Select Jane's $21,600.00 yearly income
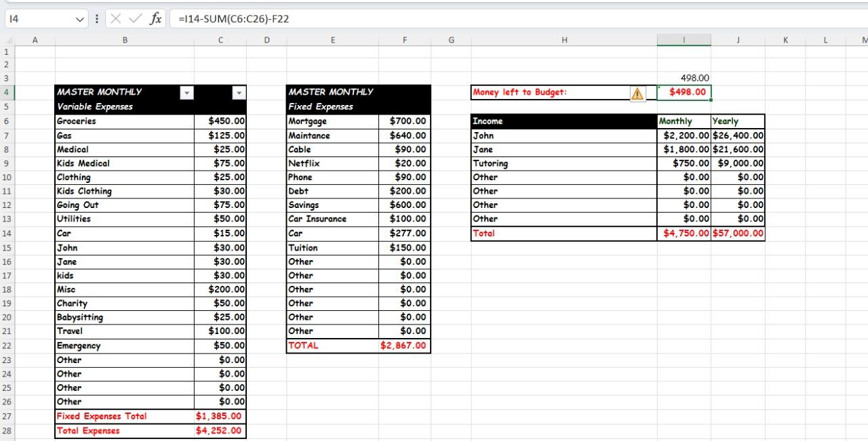Viewport: 868px width, 441px height. [x=738, y=149]
